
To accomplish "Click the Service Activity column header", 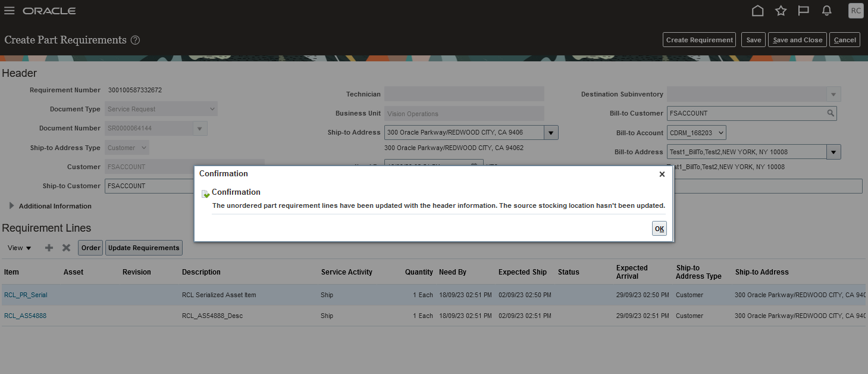I will click(x=346, y=272).
